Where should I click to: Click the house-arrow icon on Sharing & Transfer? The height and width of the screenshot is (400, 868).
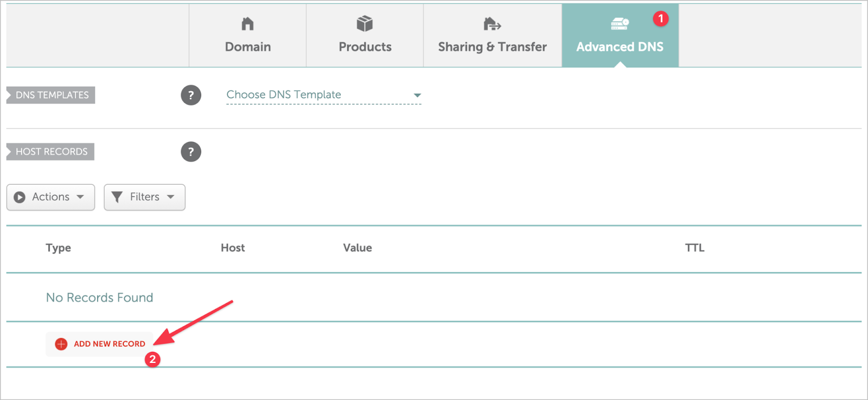pos(492,24)
